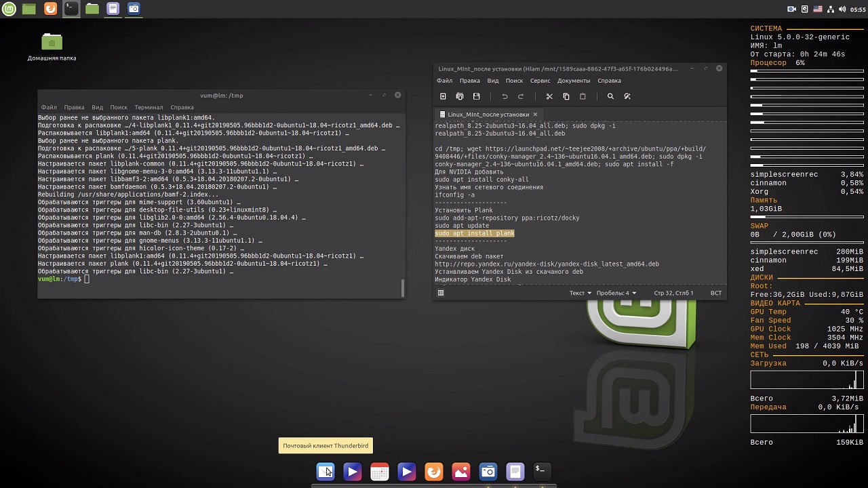Click the terminal vertical scrollbar
This screenshot has height=488, width=868.
tap(403, 287)
